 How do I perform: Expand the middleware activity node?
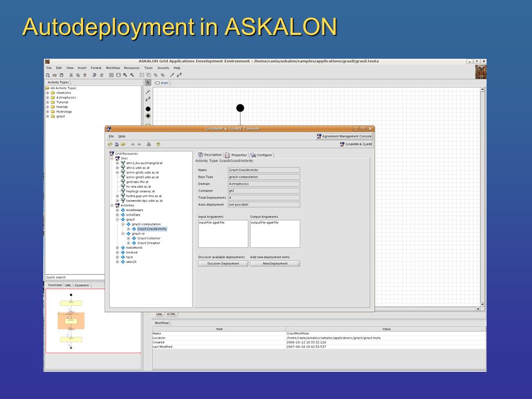117,210
